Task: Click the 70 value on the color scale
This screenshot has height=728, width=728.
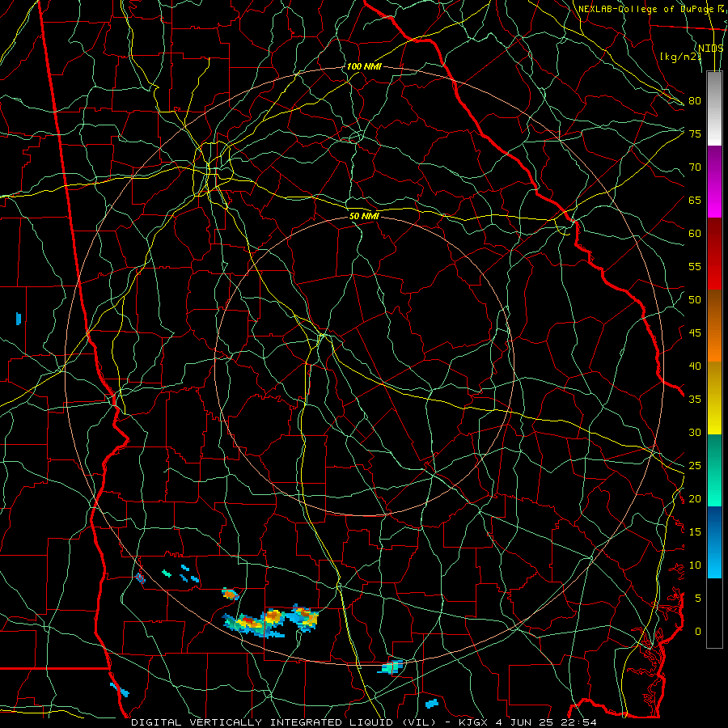Action: [x=695, y=167]
